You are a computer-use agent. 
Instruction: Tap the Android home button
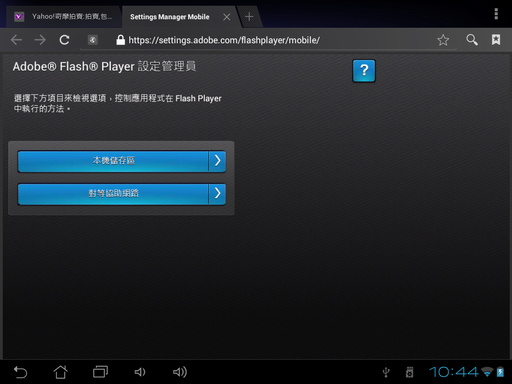[x=60, y=372]
